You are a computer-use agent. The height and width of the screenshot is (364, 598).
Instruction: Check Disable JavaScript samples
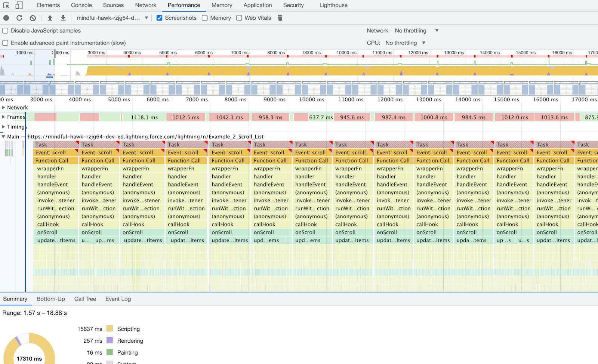pyautogui.click(x=5, y=31)
